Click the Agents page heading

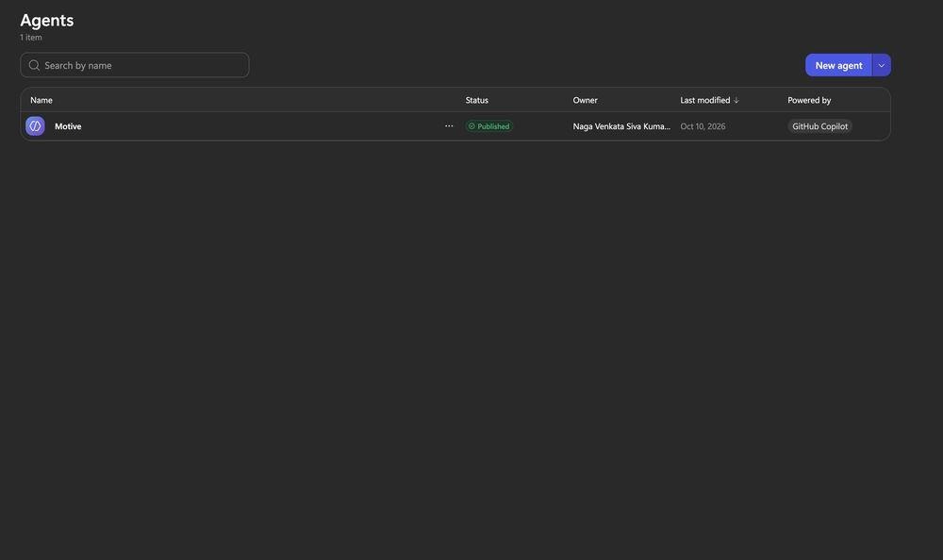47,20
